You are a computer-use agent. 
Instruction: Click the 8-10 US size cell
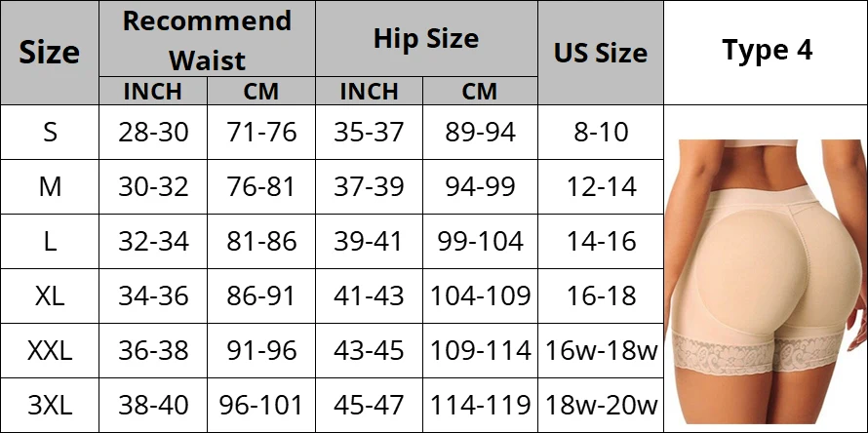601,133
